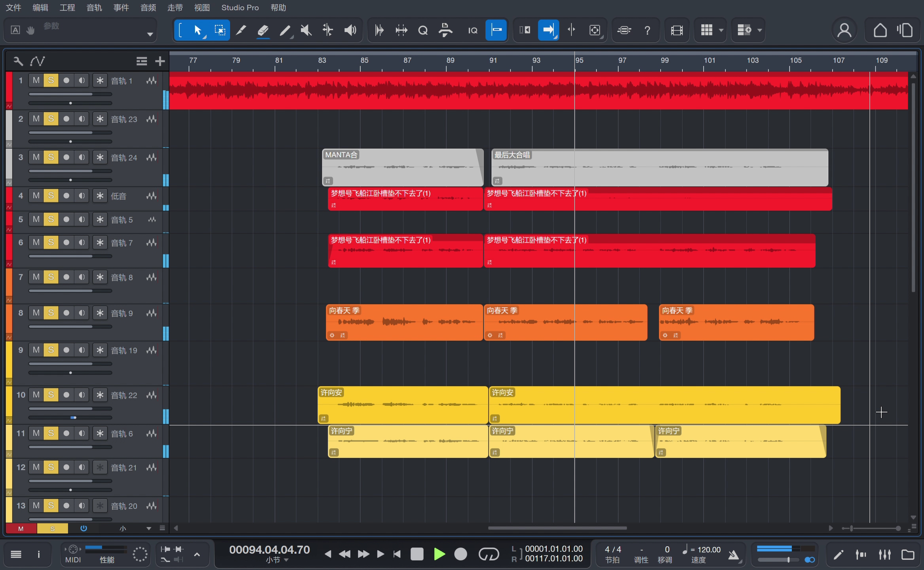This screenshot has width=924, height=570.
Task: Open track options wrench icon
Action: (x=18, y=61)
